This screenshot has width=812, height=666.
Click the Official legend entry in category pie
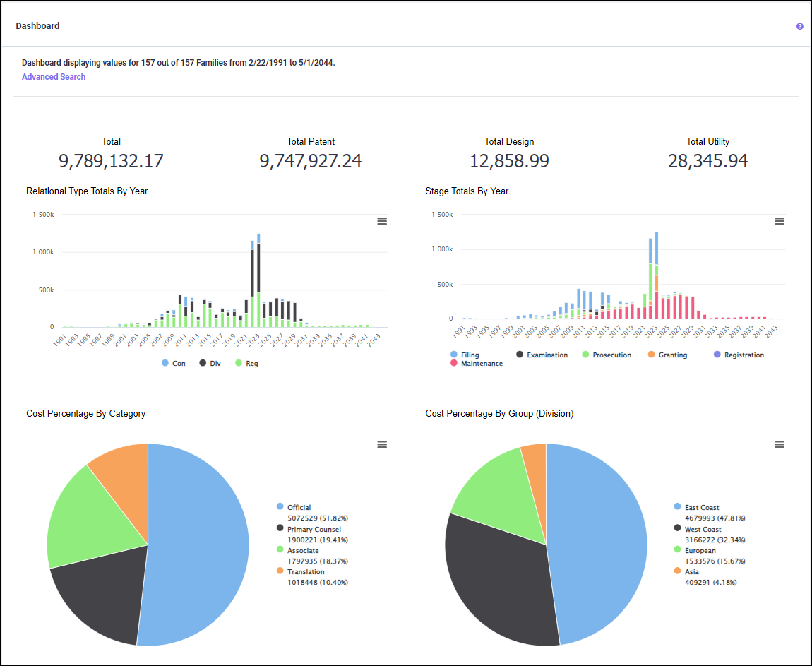[299, 507]
